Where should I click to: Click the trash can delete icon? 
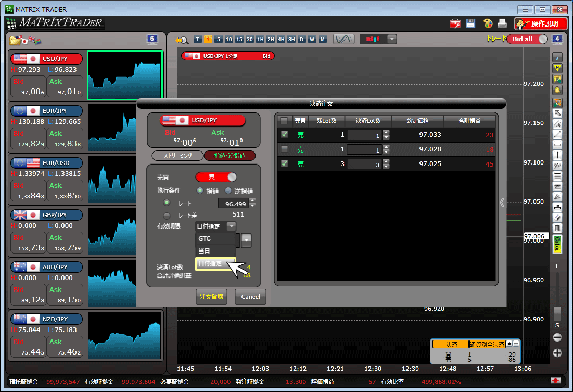[557, 228]
